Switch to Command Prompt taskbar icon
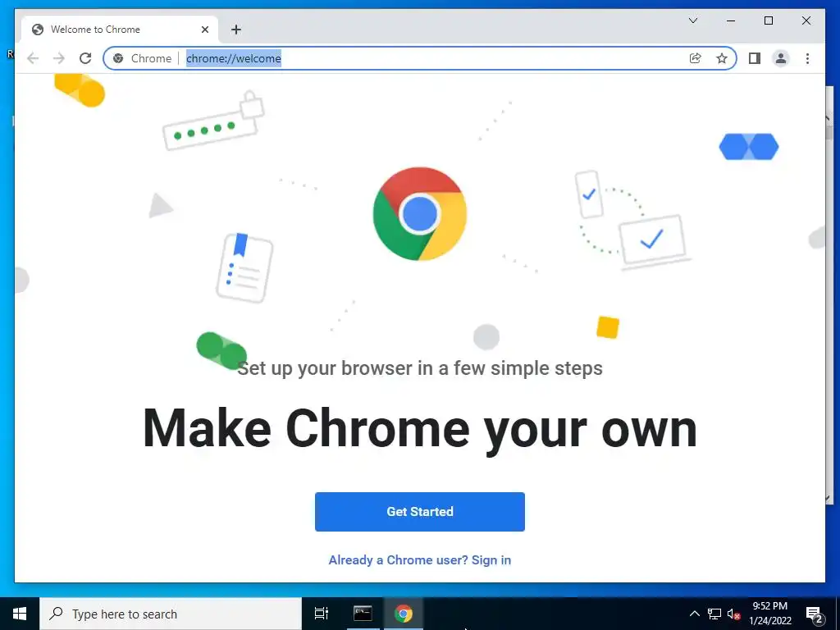The image size is (840, 630). coord(363,614)
